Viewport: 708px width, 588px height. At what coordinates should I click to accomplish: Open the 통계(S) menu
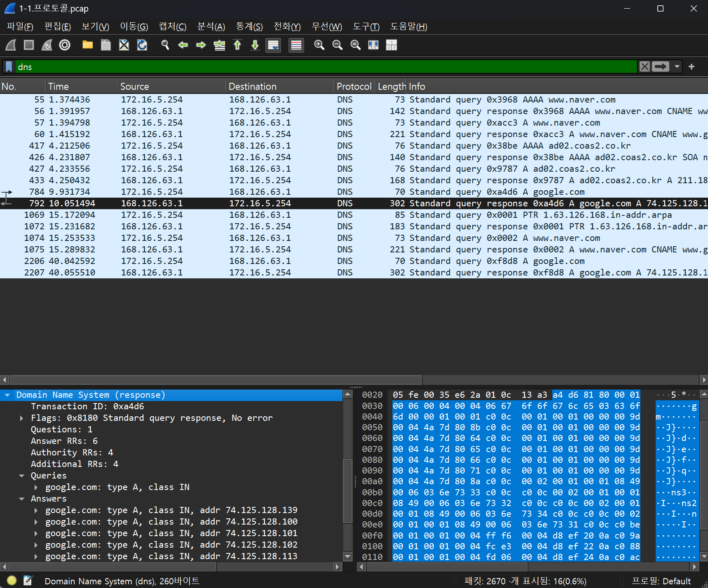[x=249, y=27]
